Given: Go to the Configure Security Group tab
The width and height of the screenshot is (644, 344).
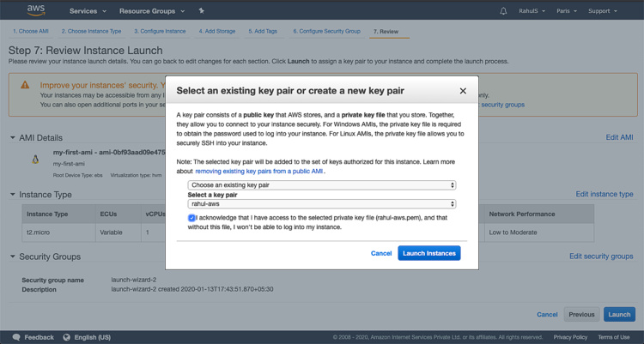Looking at the screenshot, I should 326,31.
